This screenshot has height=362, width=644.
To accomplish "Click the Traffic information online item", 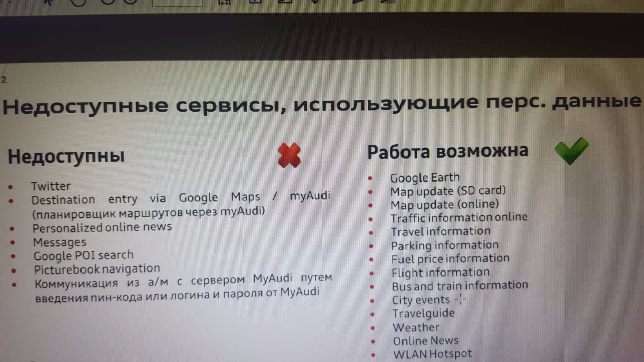I will 459,218.
